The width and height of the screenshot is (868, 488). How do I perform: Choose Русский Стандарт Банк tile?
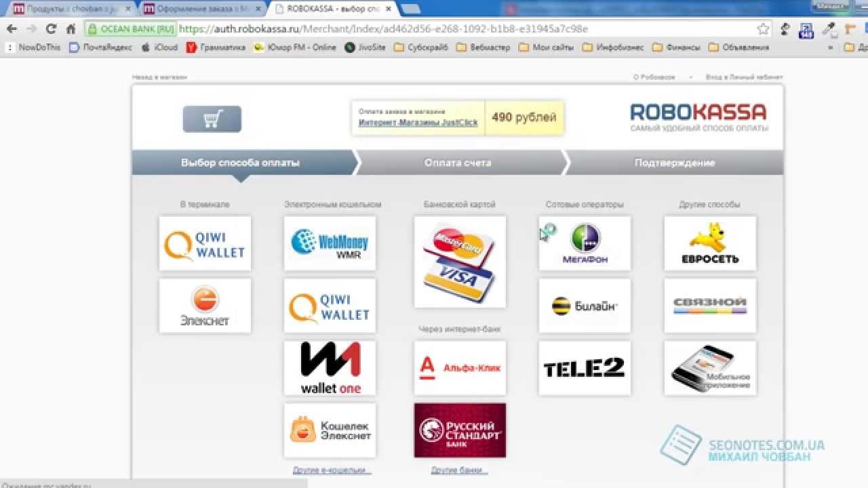pyautogui.click(x=460, y=430)
